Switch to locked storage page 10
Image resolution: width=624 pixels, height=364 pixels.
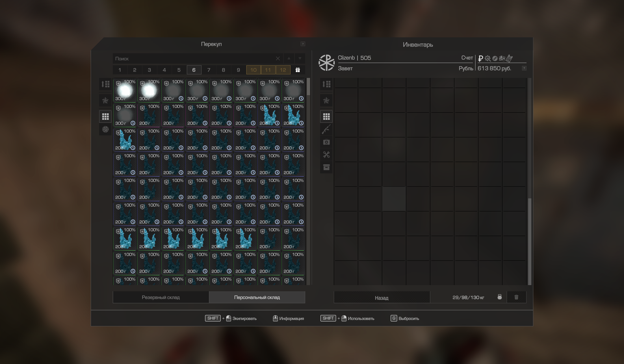click(253, 70)
